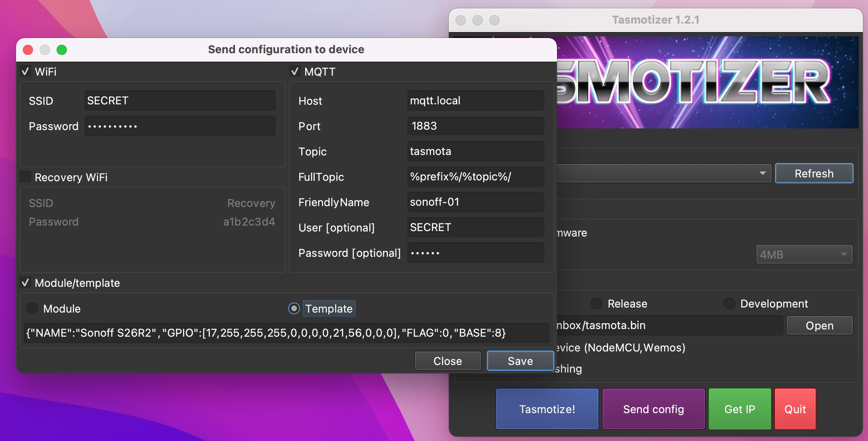Pick the Development firmware radio button

coord(729,303)
